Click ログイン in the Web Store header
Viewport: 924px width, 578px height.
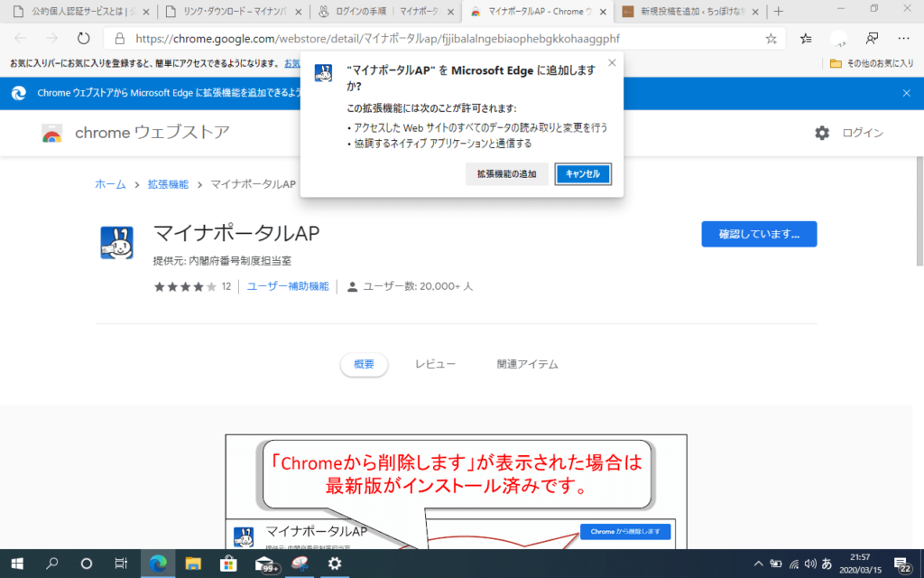(862, 134)
